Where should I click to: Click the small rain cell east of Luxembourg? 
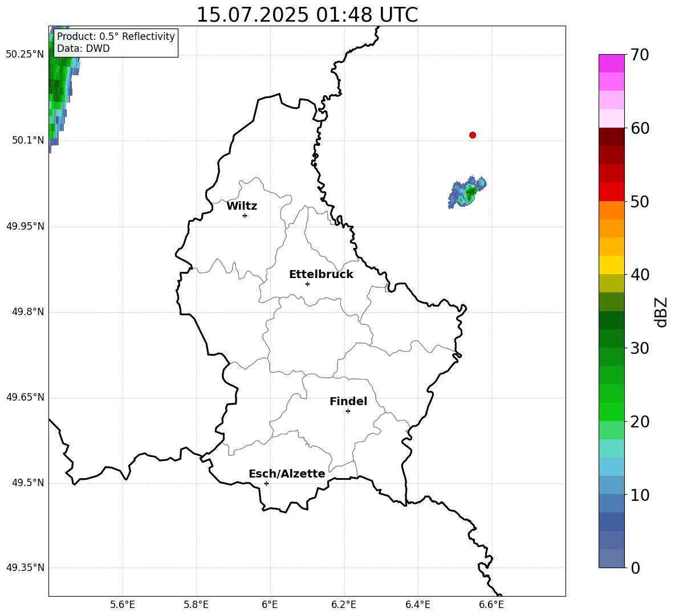point(467,192)
